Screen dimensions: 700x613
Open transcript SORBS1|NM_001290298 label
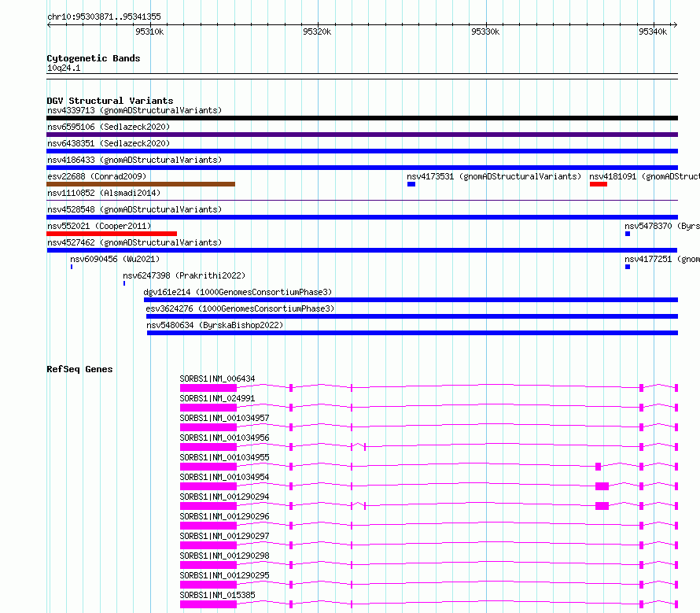[x=225, y=556]
